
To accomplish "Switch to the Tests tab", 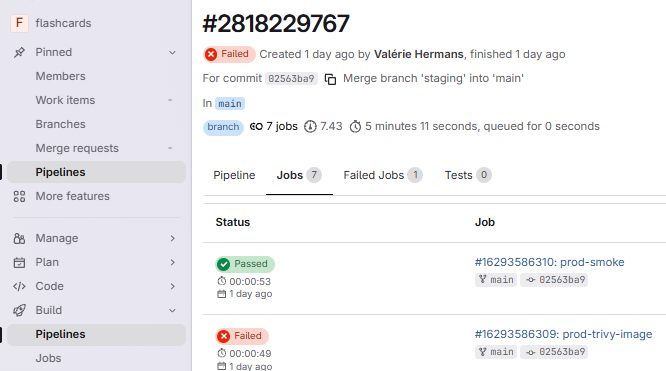I will click(468, 175).
